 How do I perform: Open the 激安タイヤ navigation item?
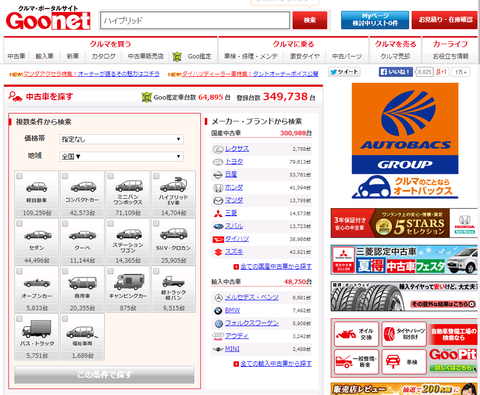point(305,56)
